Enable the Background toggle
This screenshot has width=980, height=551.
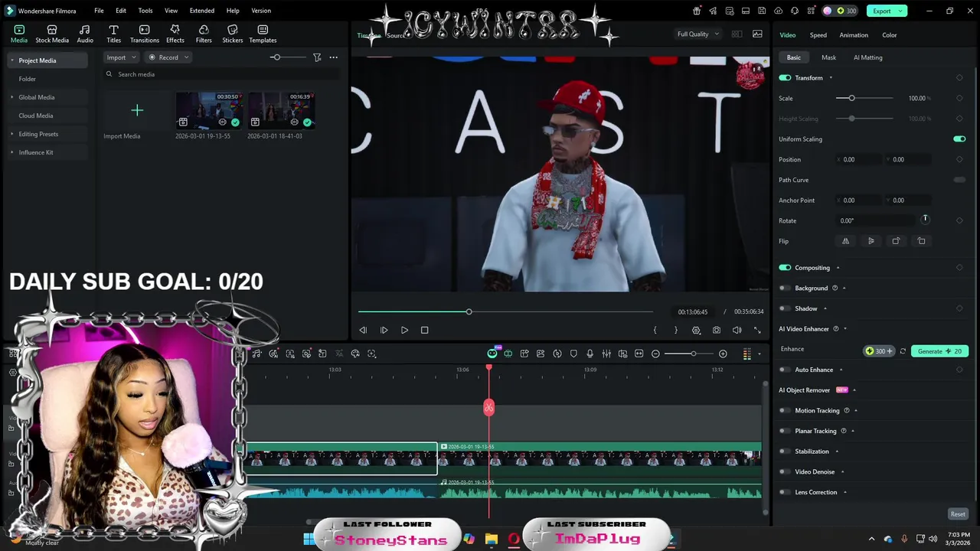click(x=785, y=289)
